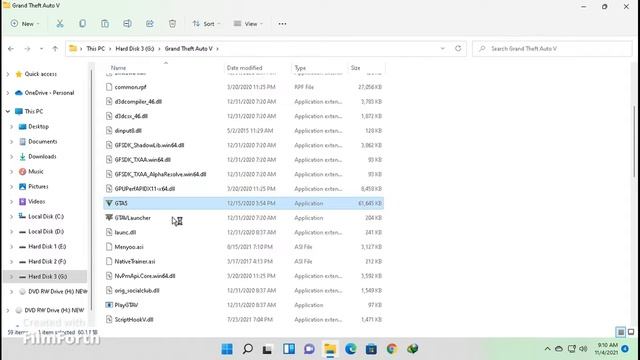
Task: Open Microsoft Store from taskbar
Action: (x=371, y=349)
